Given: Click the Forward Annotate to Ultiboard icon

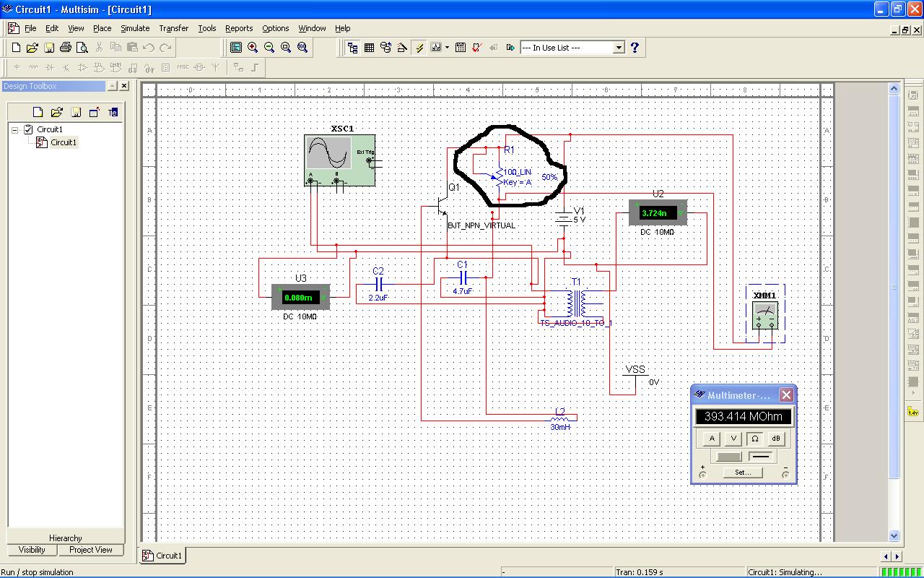Looking at the screenshot, I should pyautogui.click(x=510, y=48).
